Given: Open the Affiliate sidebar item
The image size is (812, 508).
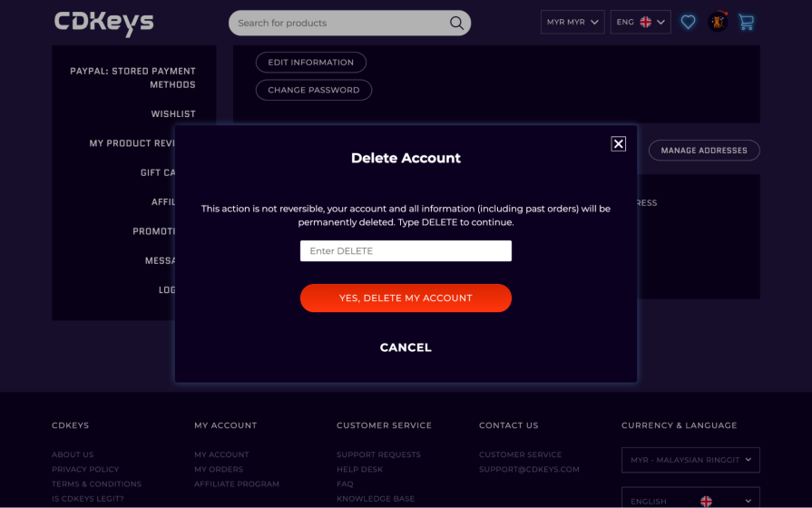Looking at the screenshot, I should pos(163,202).
